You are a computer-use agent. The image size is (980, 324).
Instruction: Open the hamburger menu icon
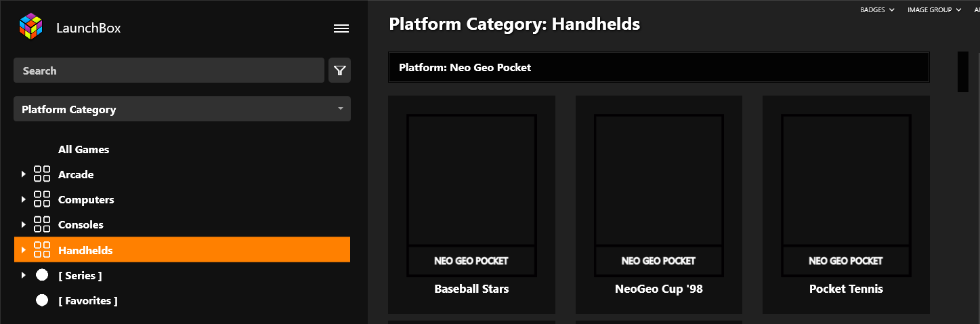(x=341, y=28)
